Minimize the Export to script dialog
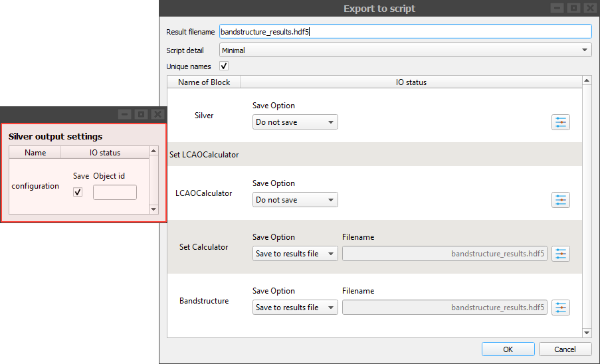 tap(557, 8)
